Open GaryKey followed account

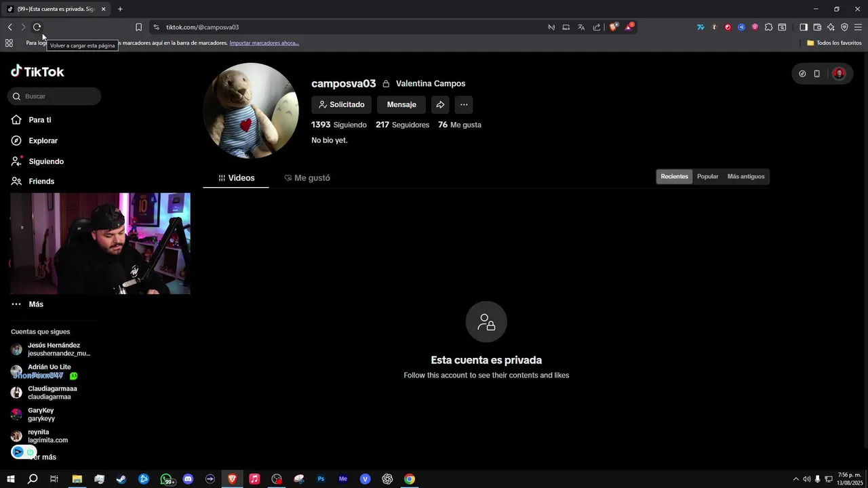(33, 414)
